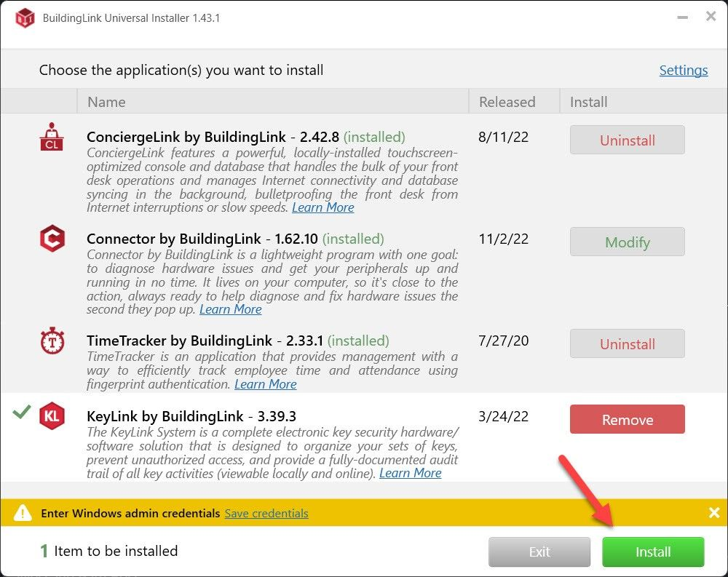Image resolution: width=728 pixels, height=577 pixels.
Task: Click the Save credentials link
Action: pos(266,513)
